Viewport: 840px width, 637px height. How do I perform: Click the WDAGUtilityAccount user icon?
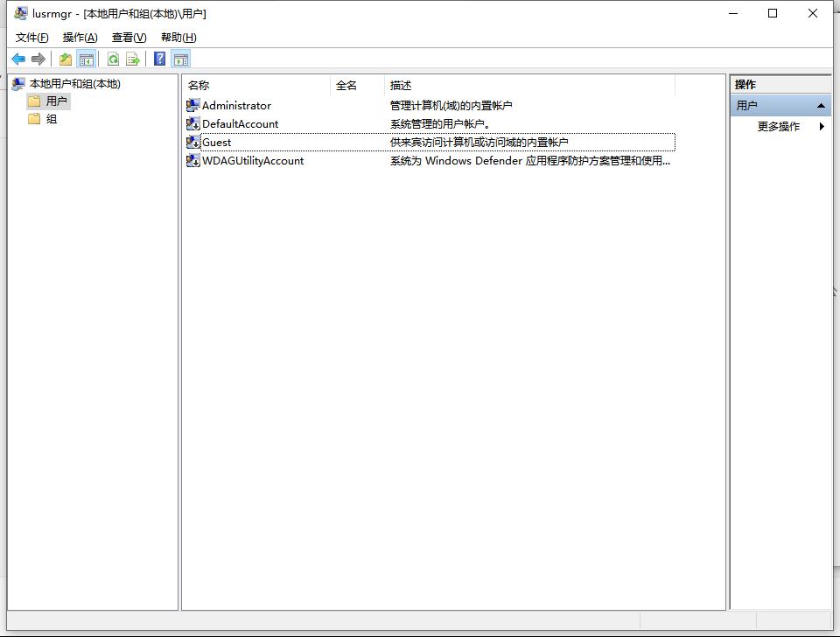tap(192, 161)
